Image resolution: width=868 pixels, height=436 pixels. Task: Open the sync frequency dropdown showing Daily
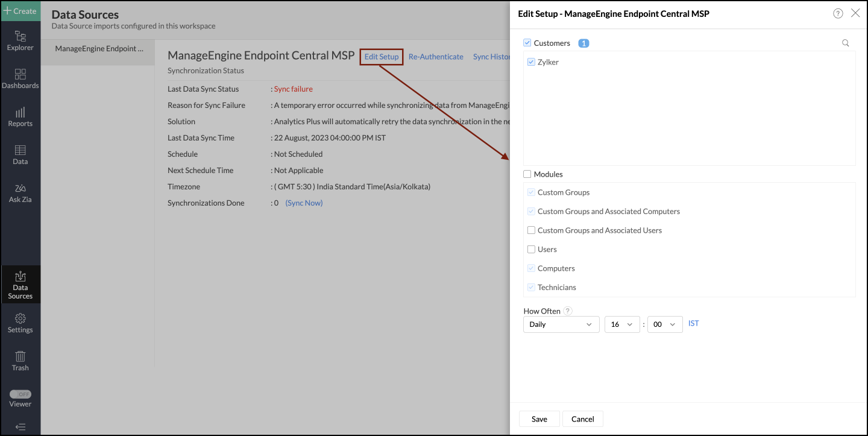pyautogui.click(x=561, y=324)
